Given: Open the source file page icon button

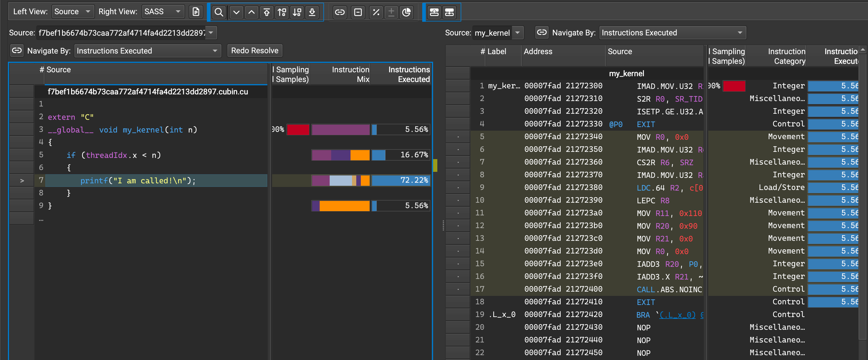Looking at the screenshot, I should click(196, 12).
